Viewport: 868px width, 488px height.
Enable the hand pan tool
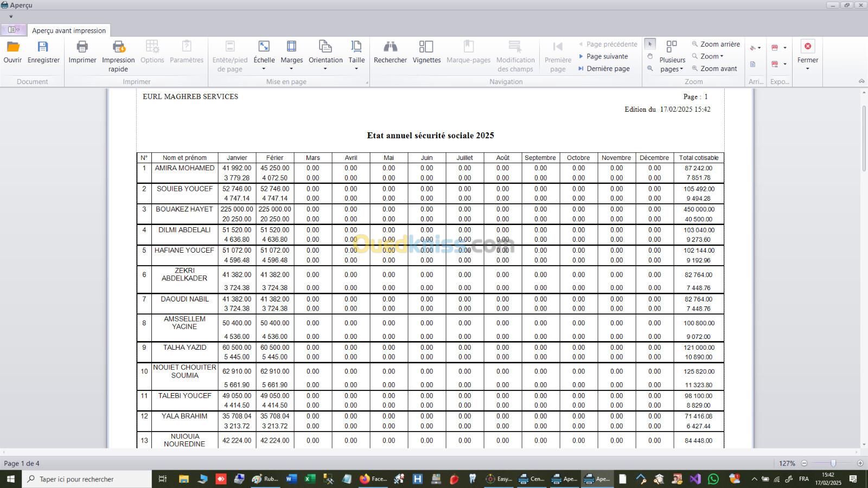(x=650, y=56)
